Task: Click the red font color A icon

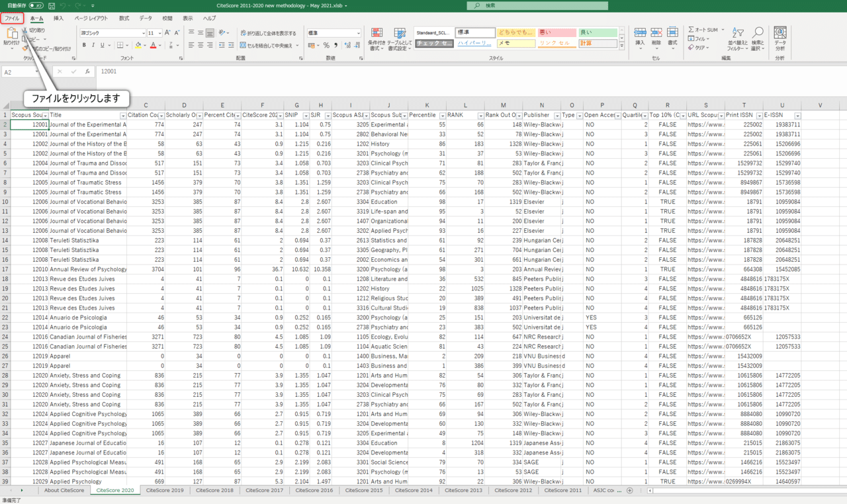Action: tap(153, 46)
